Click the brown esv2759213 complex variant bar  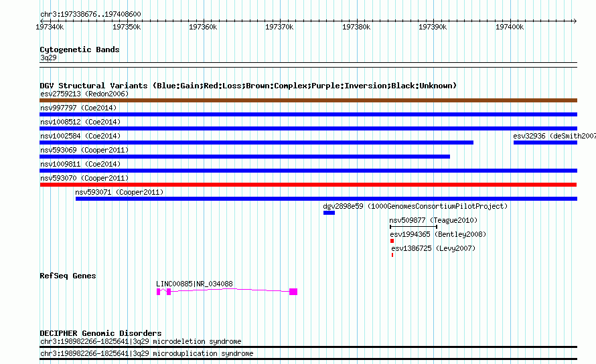coord(308,100)
